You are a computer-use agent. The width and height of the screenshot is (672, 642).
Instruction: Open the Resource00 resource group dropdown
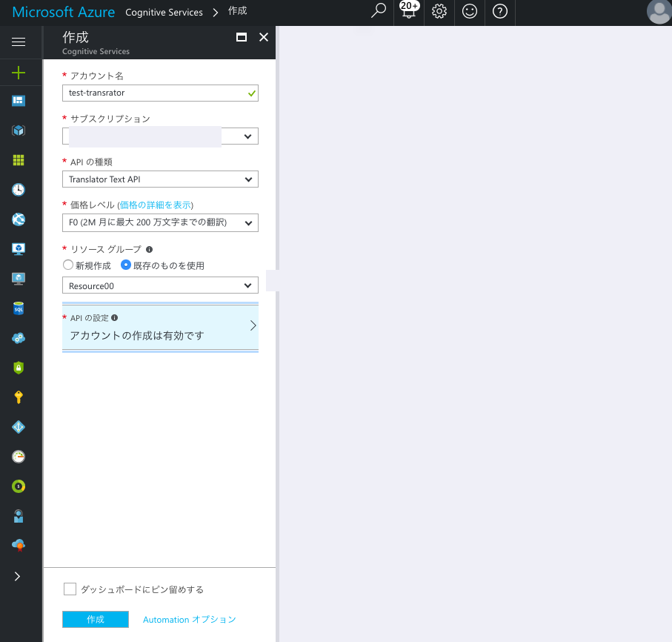pyautogui.click(x=160, y=285)
